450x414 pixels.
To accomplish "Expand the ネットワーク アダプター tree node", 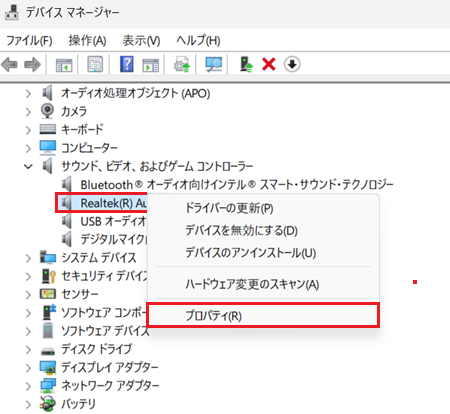I will pos(28,386).
